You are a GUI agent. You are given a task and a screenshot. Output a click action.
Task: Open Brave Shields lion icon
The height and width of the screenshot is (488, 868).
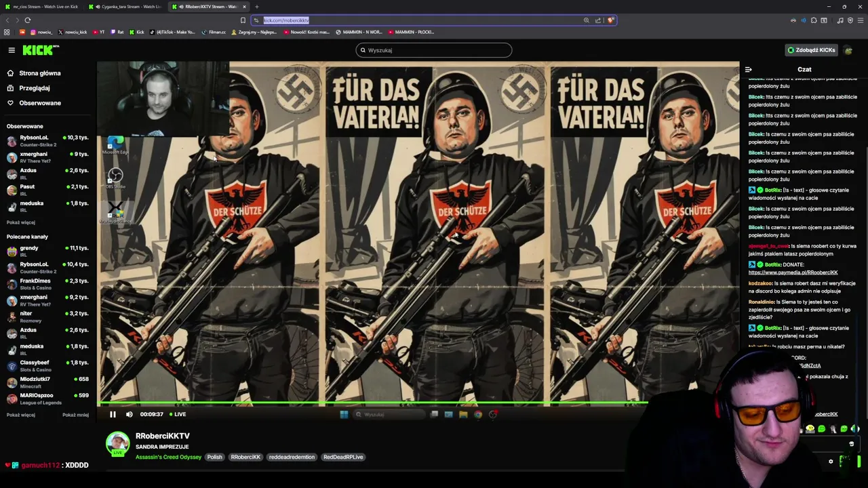tap(610, 20)
